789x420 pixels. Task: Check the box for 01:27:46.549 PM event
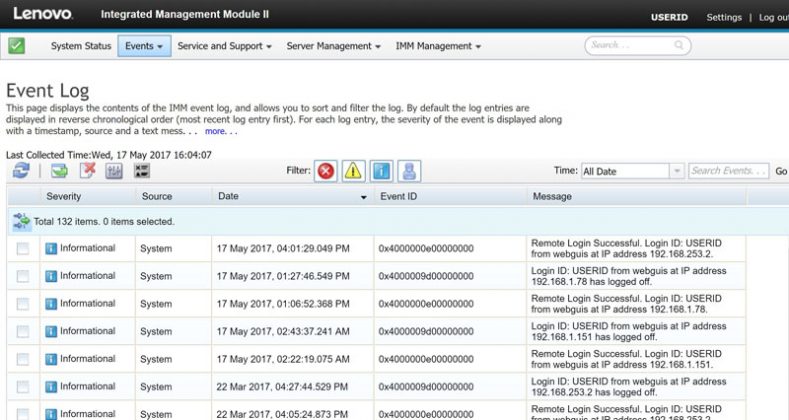23,276
